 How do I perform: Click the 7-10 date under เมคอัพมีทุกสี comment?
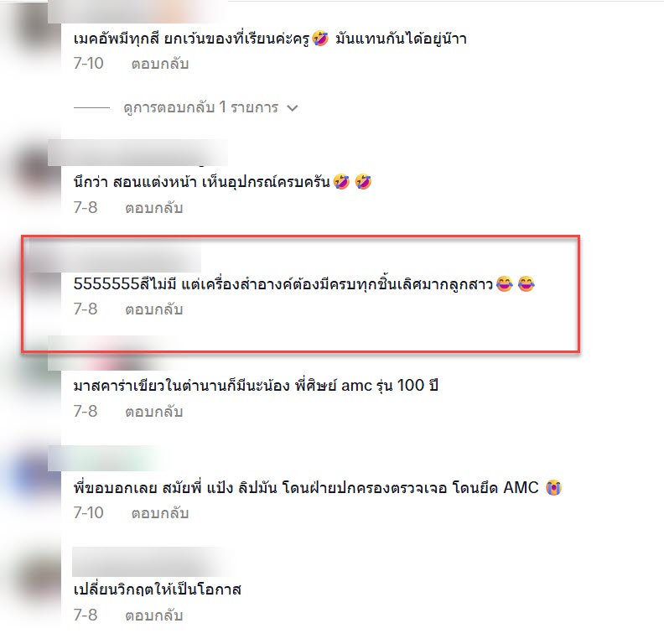coord(88,64)
